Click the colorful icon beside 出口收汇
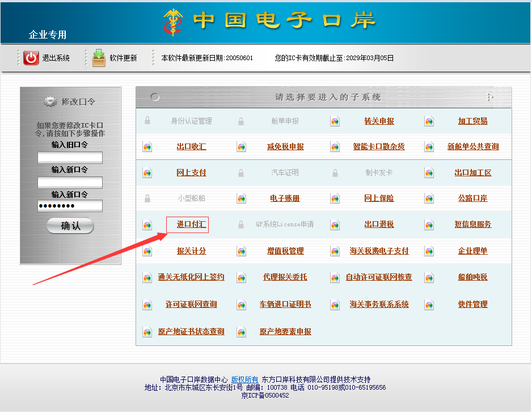The image size is (532, 414). (147, 147)
